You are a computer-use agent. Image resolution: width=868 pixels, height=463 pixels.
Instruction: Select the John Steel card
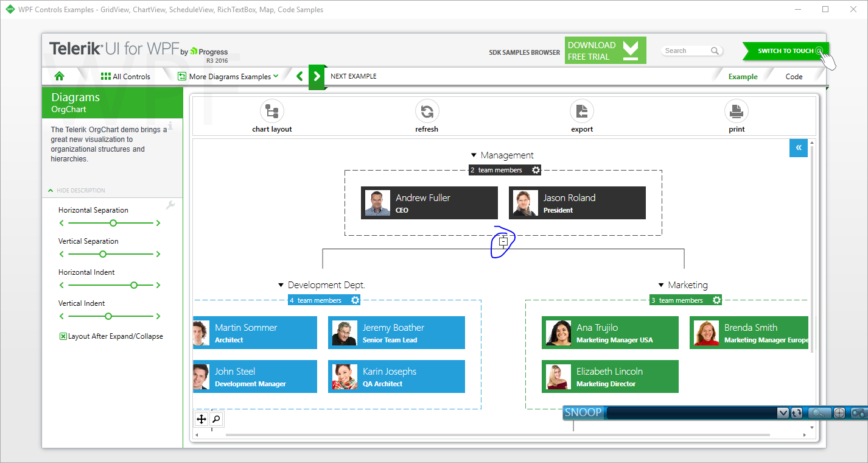[x=255, y=376]
